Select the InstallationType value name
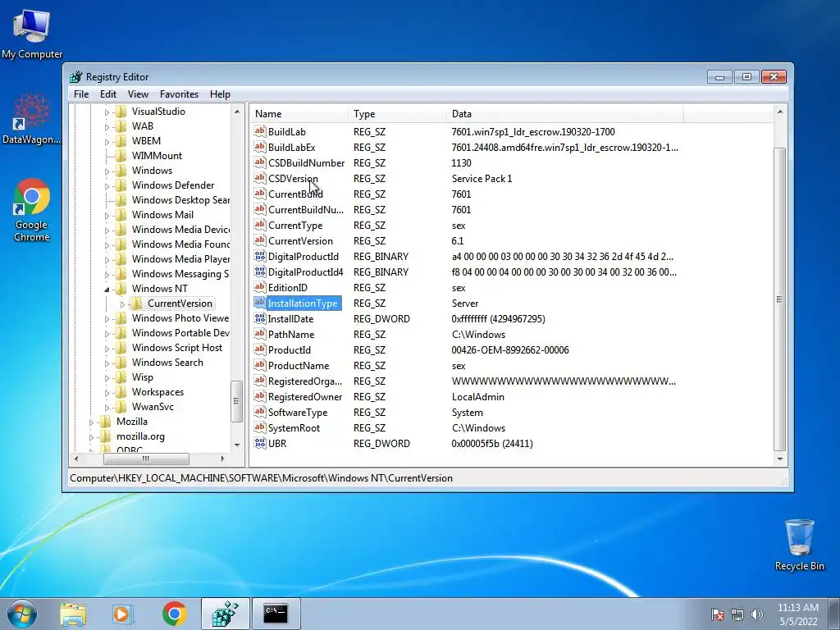The image size is (840, 630). pyautogui.click(x=303, y=303)
